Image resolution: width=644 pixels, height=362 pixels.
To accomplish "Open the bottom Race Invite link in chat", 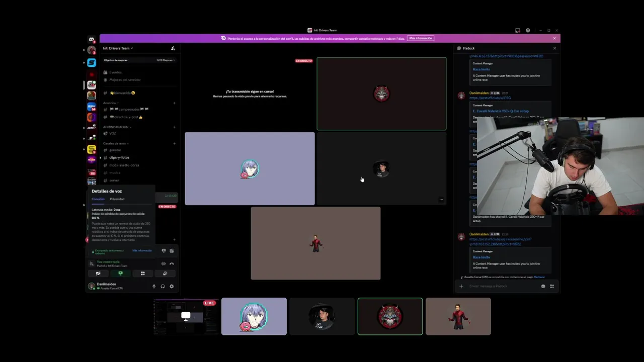I will point(481,257).
